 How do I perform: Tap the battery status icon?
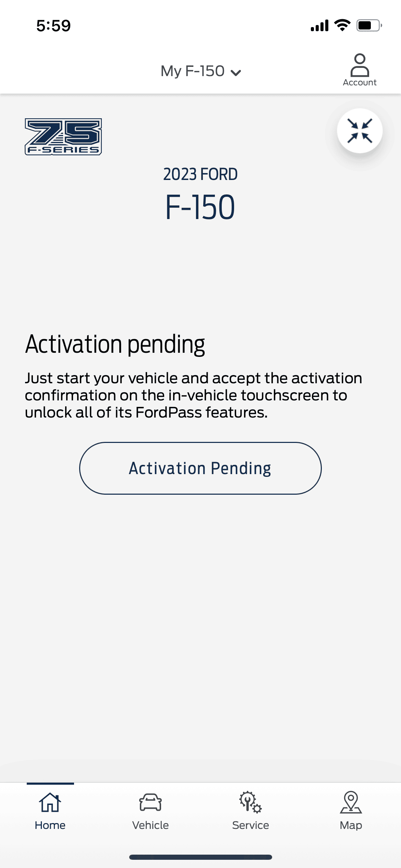tap(369, 25)
